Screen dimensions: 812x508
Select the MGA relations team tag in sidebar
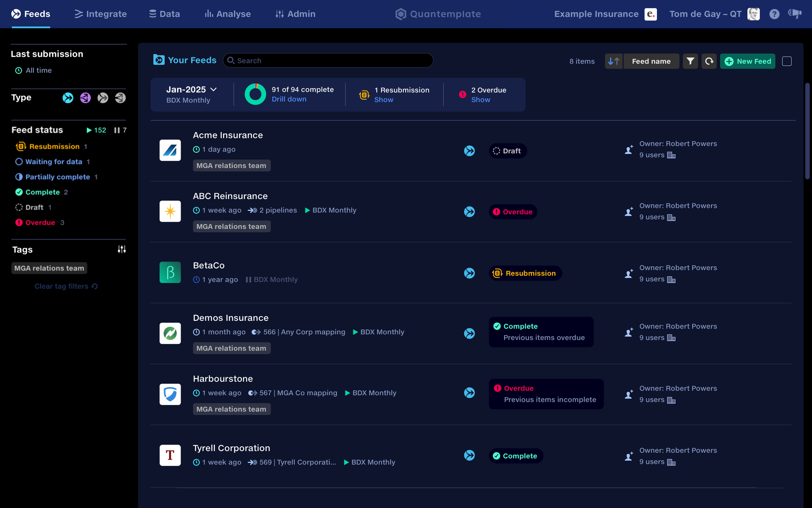tap(49, 268)
